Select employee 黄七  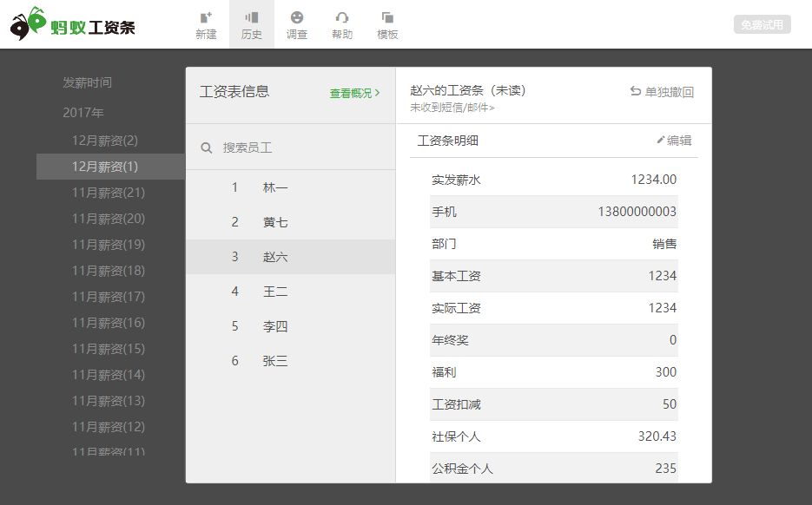coord(291,222)
